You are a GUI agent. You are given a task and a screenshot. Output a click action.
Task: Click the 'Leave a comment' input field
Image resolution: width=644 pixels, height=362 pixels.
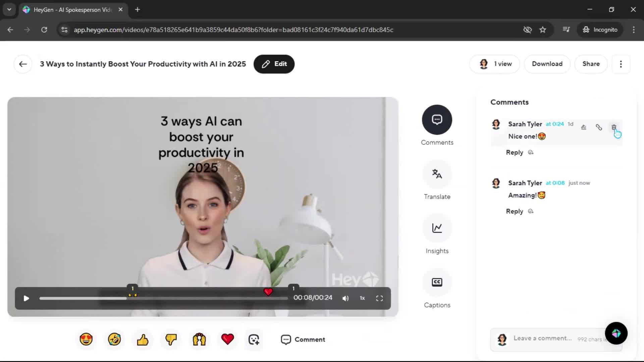pos(543,339)
